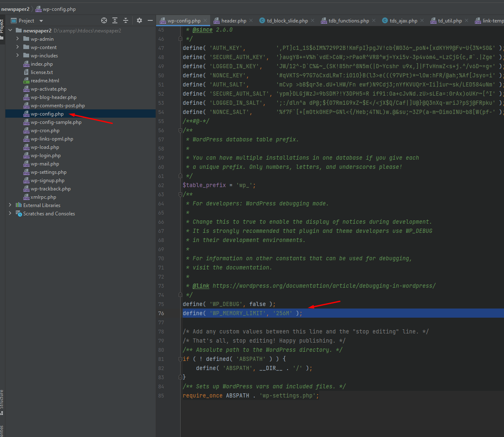Image resolution: width=504 pixels, height=437 pixels.
Task: Close the wp-config.php editor tab
Action: point(205,20)
